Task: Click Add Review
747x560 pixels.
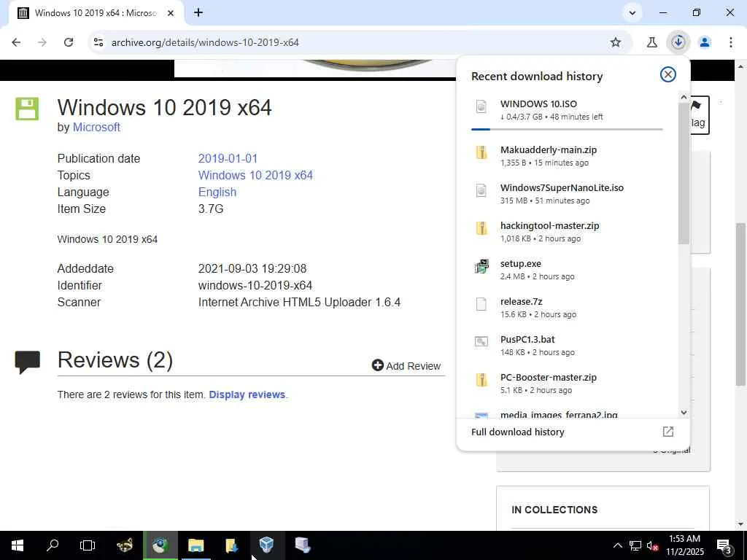Action: coord(406,366)
